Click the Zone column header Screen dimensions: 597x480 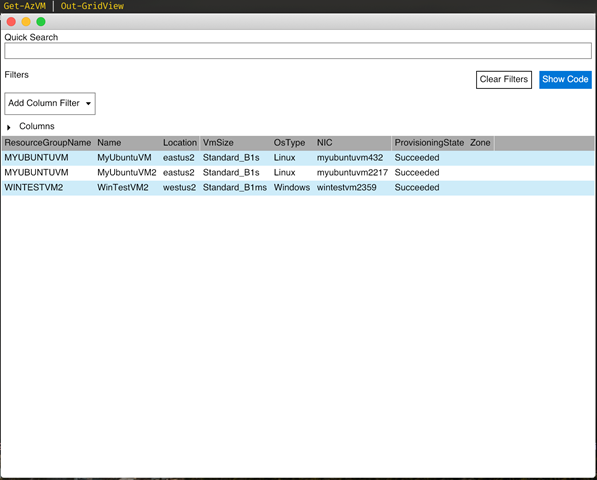480,143
